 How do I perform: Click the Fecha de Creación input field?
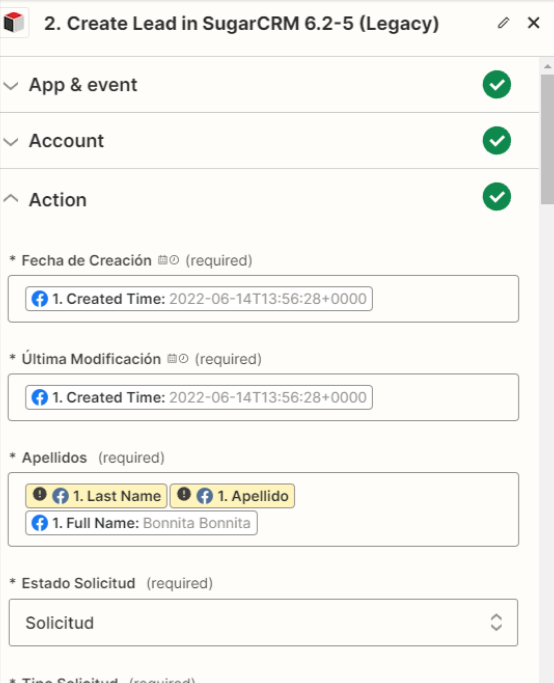tap(263, 299)
